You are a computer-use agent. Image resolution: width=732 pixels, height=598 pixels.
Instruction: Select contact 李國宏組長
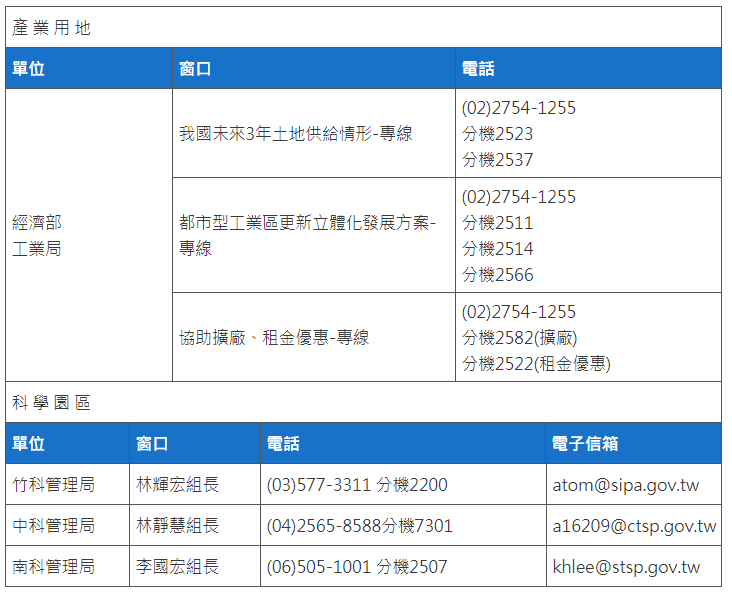point(177,567)
